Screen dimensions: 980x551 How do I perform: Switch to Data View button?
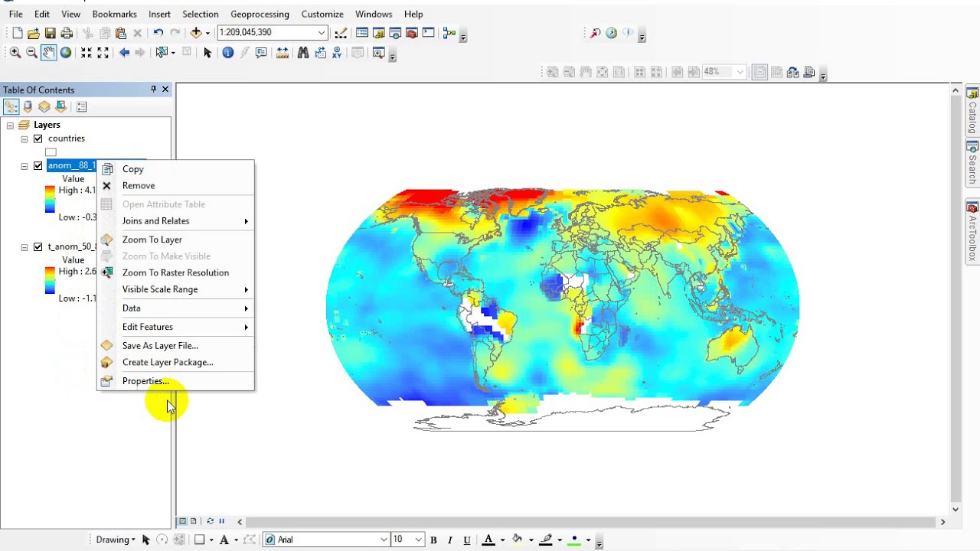point(183,521)
